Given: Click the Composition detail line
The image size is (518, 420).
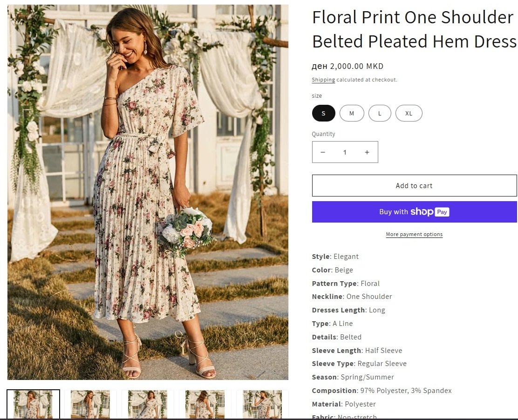Looking at the screenshot, I should (382, 391).
